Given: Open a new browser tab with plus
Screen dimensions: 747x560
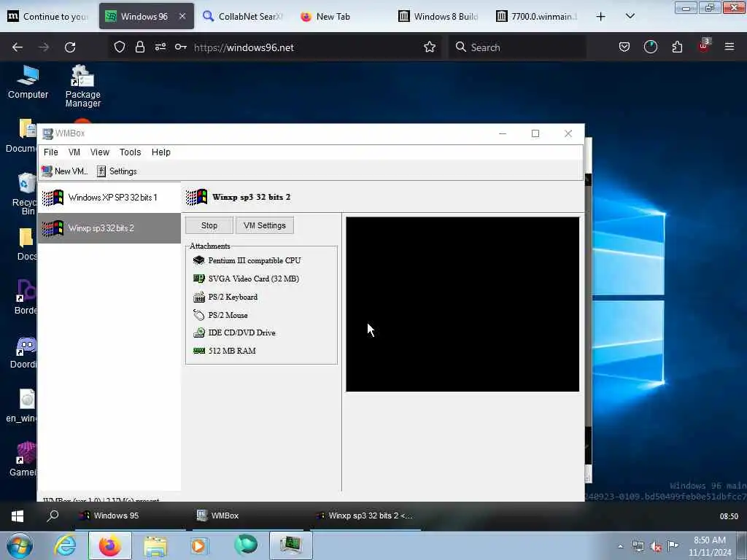Looking at the screenshot, I should pyautogui.click(x=601, y=16).
